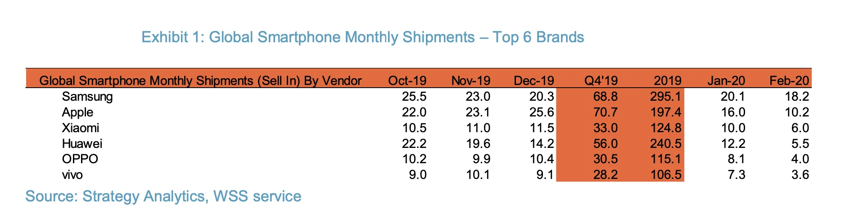Click the Source: Strategy Analytics caption
This screenshot has width=868, height=223.
click(163, 196)
